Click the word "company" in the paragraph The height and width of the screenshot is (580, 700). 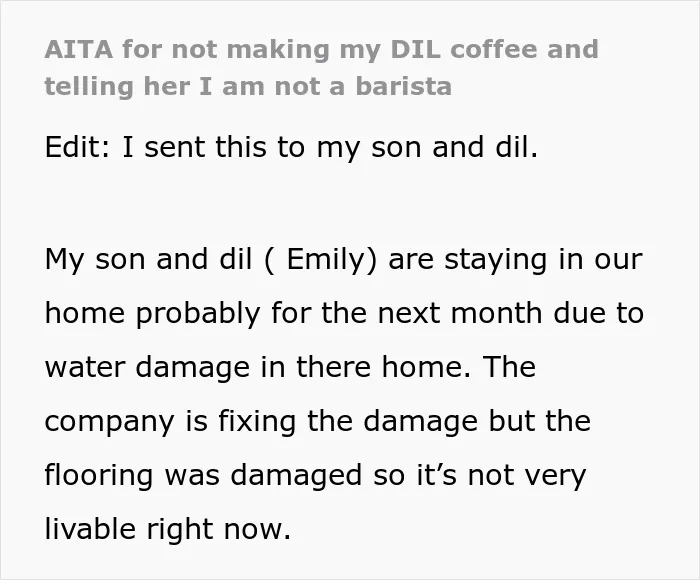pyautogui.click(x=109, y=422)
